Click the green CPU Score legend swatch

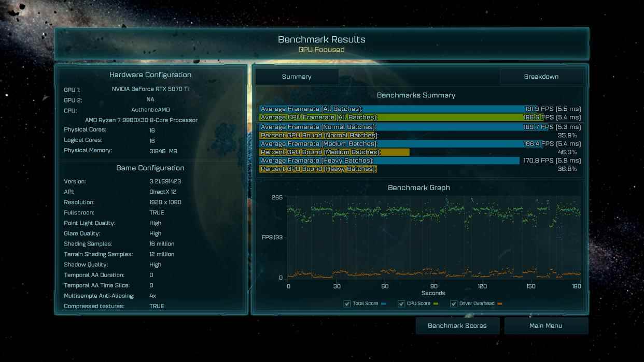click(x=436, y=304)
